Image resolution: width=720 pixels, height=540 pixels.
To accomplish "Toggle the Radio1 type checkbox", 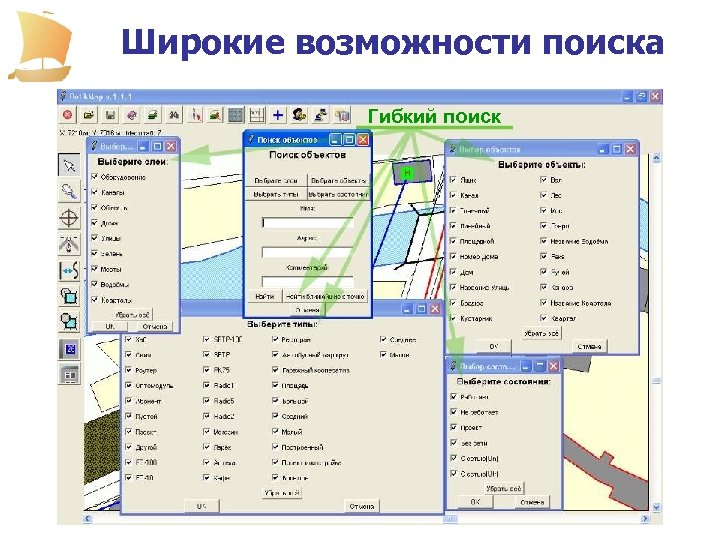I will pos(207,386).
